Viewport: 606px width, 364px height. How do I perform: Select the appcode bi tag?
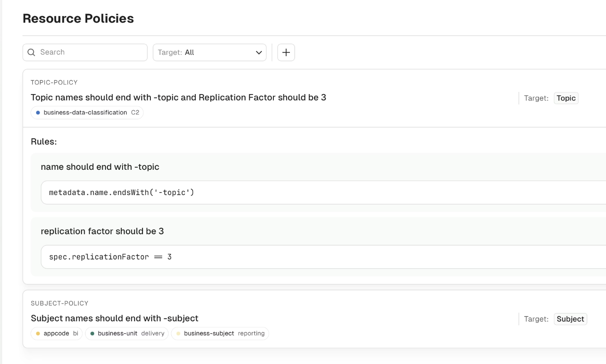click(56, 333)
